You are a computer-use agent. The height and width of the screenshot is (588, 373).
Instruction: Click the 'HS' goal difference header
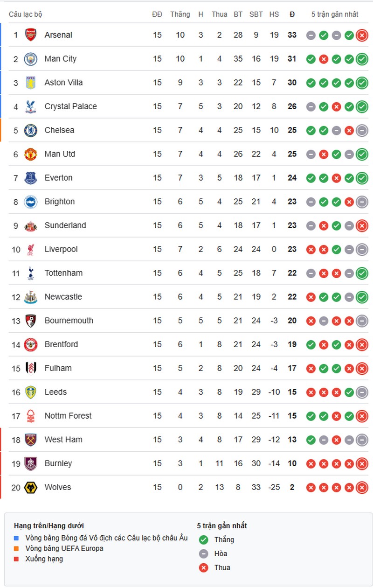pos(274,14)
